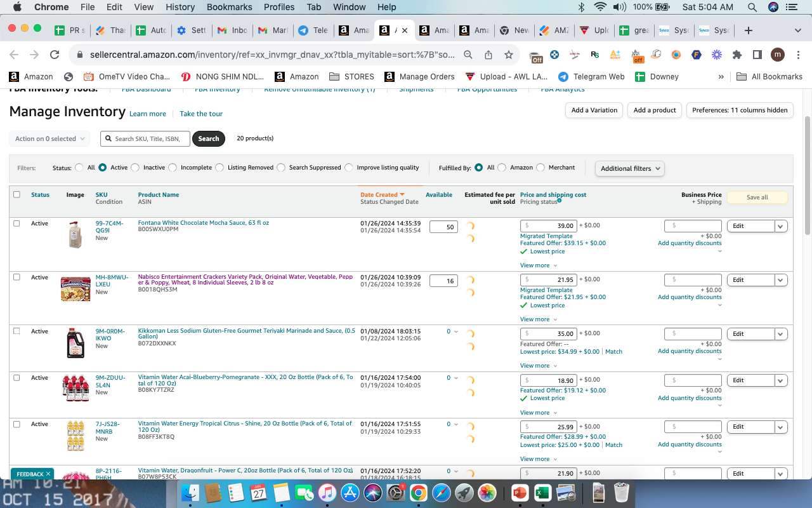Open PowerPoint from the Dock
Viewport: 812px width, 508px height.
[520, 493]
